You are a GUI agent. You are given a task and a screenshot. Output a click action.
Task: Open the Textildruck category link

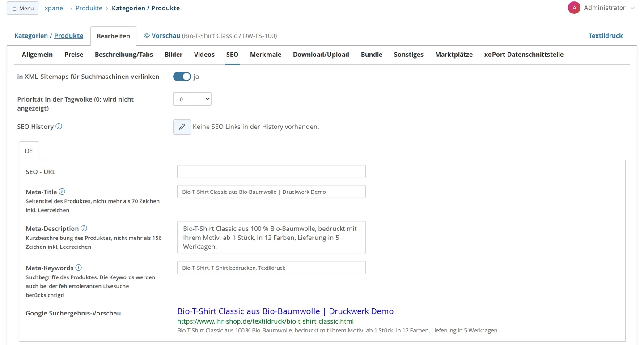click(606, 36)
